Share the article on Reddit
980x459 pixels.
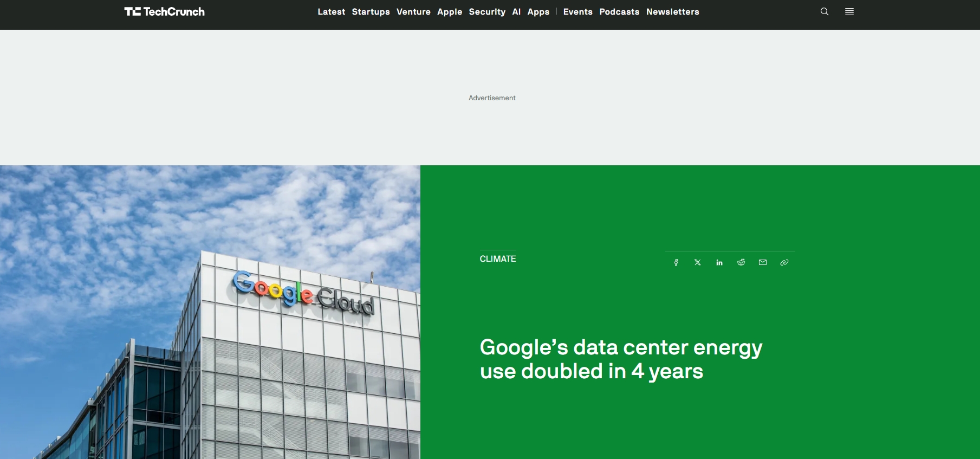pos(741,262)
